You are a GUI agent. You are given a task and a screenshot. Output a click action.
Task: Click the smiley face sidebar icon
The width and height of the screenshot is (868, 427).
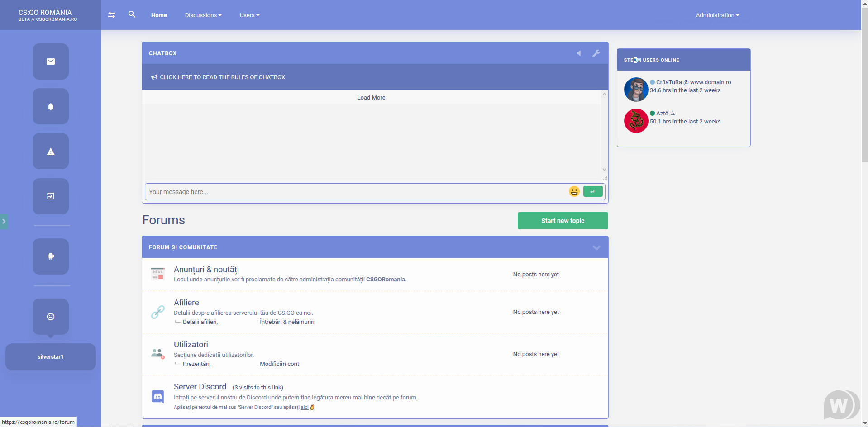click(51, 317)
